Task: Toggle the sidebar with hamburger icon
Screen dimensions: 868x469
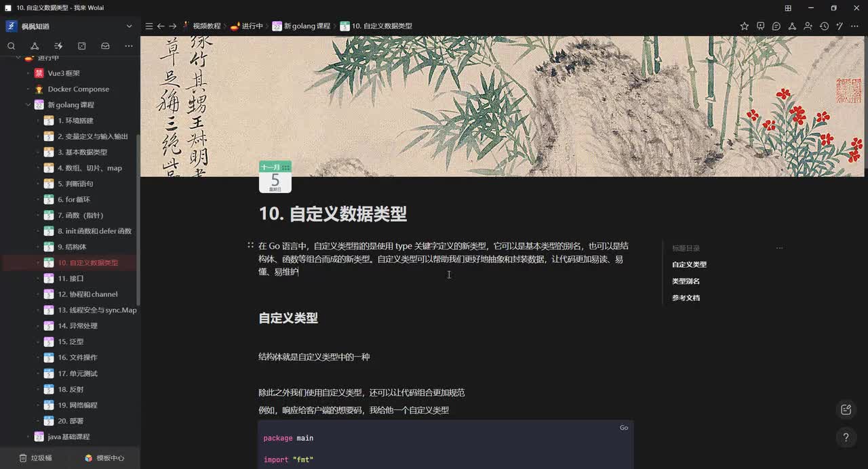Action: coord(149,26)
